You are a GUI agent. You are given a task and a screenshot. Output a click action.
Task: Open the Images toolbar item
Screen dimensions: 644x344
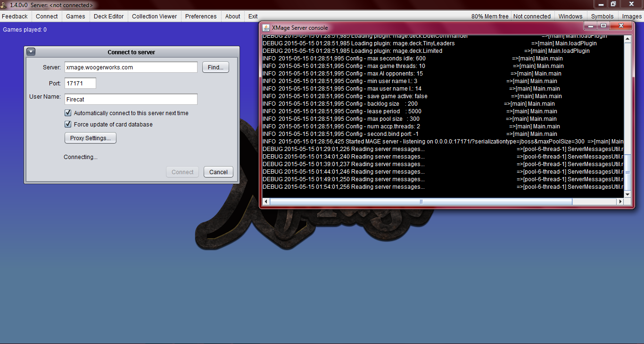click(x=632, y=16)
